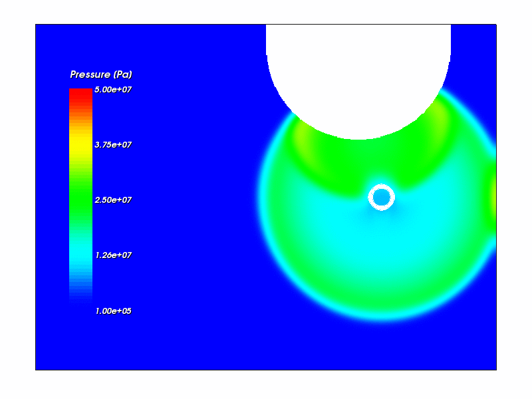Viewport: 532px width, 399px height.
Task: Click the Pressure (Pa) legend title
Action: (101, 74)
